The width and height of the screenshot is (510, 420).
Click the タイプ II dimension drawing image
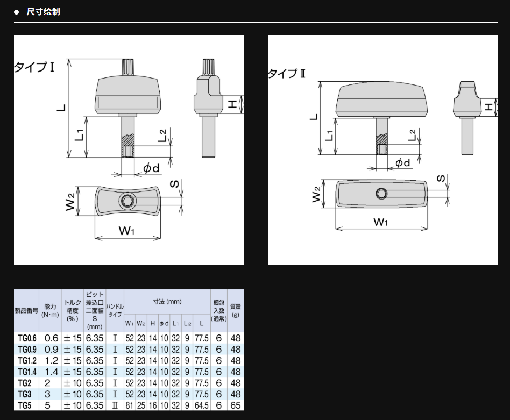pos(382,150)
